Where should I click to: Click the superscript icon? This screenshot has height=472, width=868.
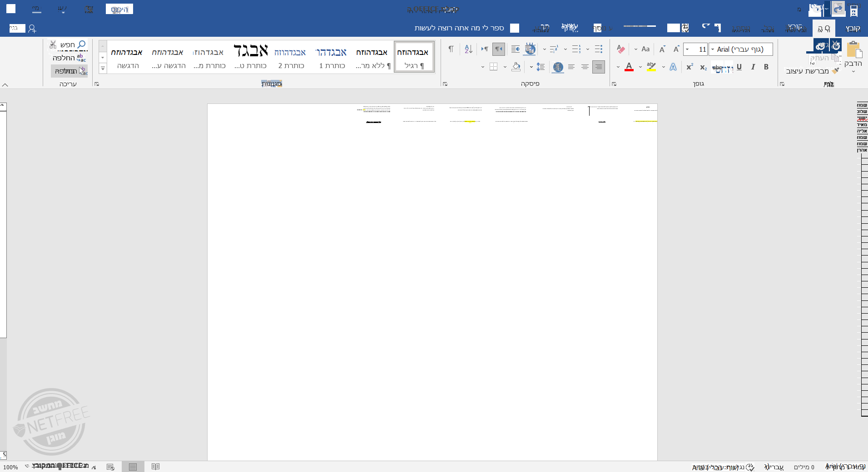coord(689,67)
